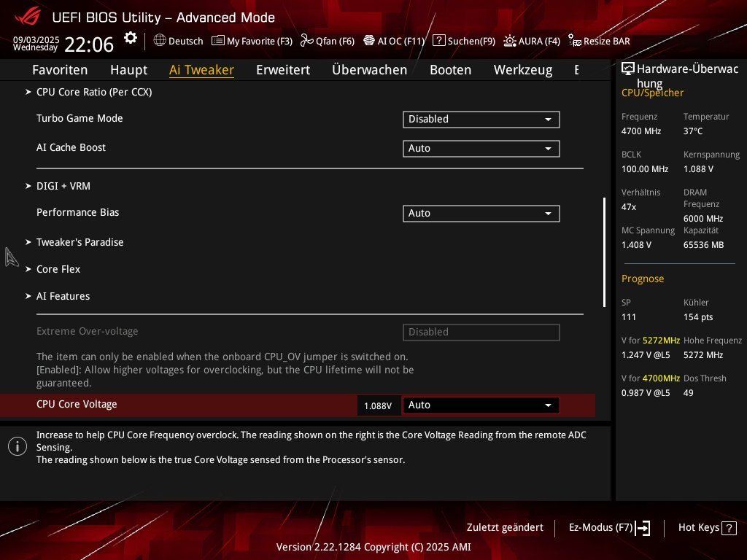
Task: Click the date 09/03/2025 Wednesday
Action: click(36, 43)
